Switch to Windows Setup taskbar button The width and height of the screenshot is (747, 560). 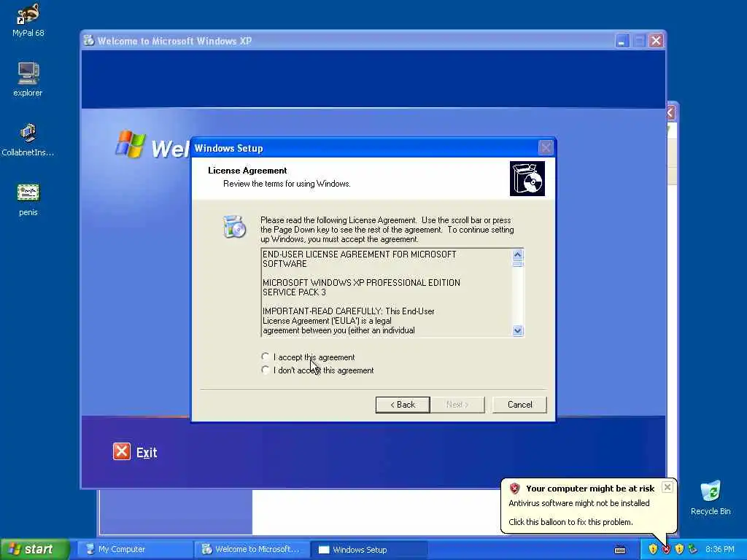coord(368,549)
